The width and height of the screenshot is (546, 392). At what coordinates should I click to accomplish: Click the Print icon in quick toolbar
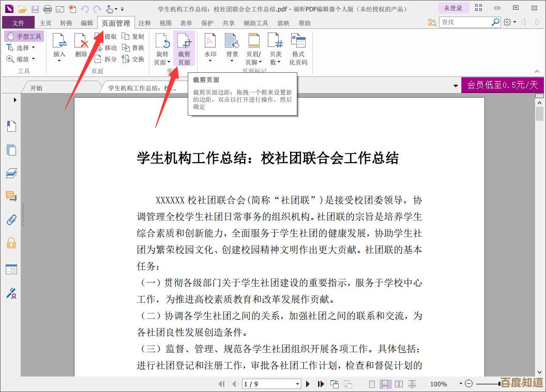(48, 9)
